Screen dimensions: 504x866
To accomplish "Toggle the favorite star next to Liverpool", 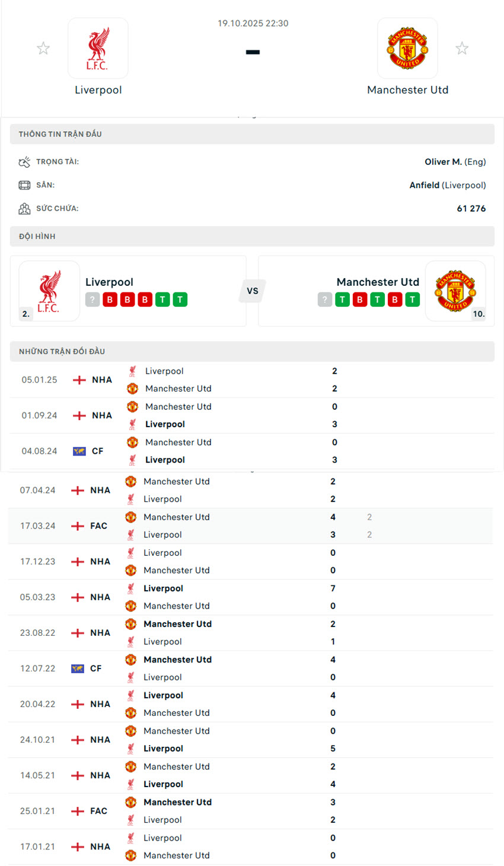I will [x=43, y=48].
